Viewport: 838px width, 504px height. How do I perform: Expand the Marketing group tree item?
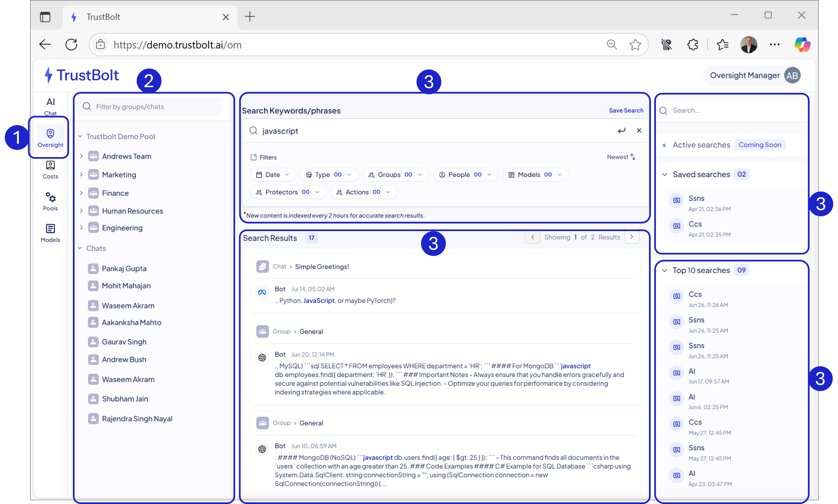coord(81,175)
